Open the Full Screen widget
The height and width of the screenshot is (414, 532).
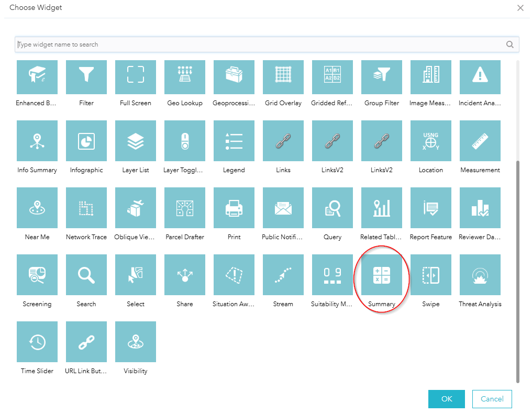[x=135, y=77]
